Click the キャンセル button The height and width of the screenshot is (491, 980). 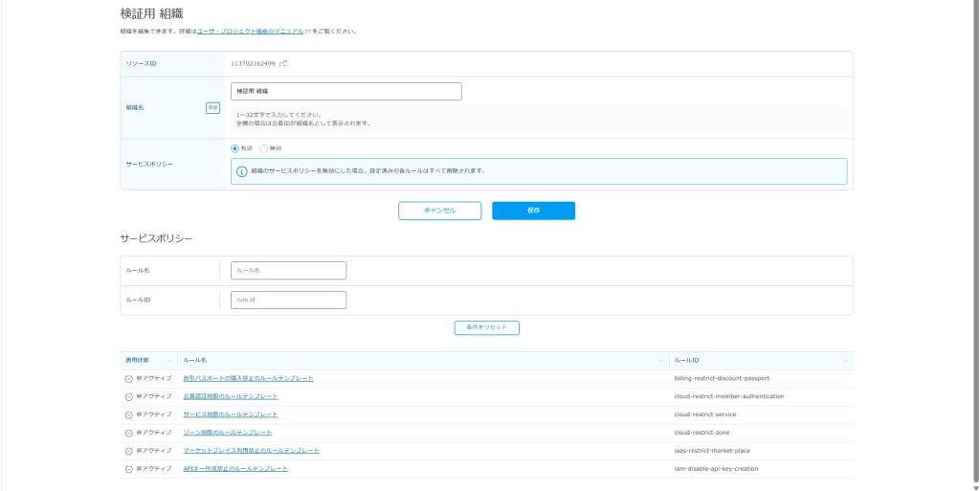440,211
